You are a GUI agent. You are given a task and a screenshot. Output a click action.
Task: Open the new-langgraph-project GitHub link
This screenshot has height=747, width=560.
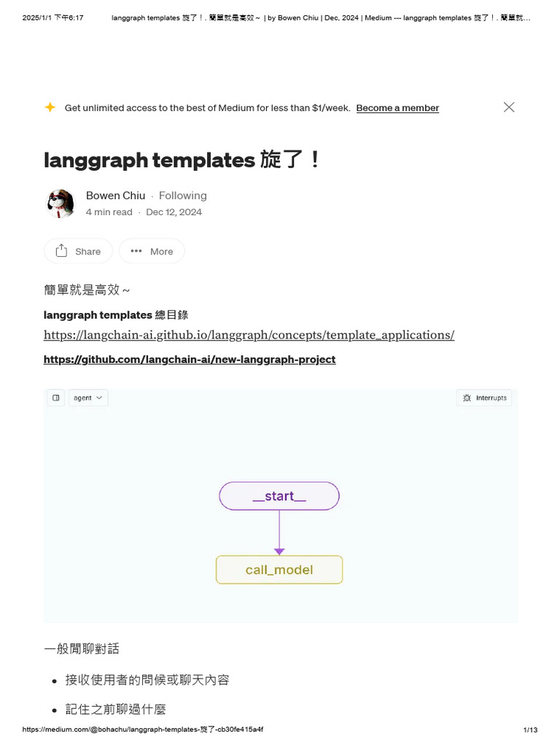(x=190, y=359)
